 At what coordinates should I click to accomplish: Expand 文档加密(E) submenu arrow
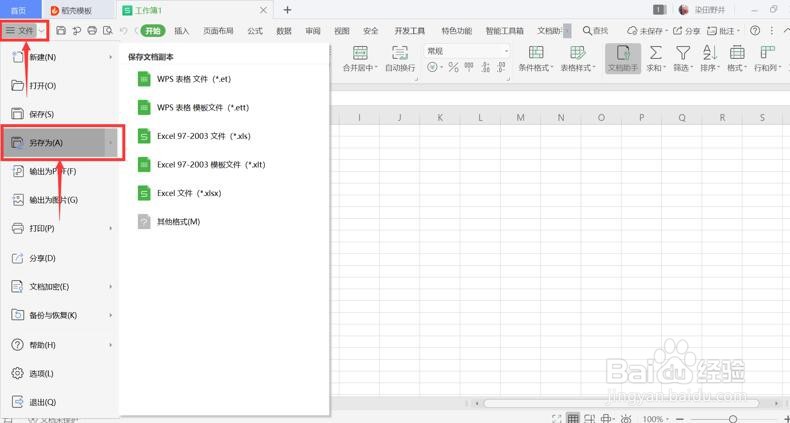coord(110,287)
